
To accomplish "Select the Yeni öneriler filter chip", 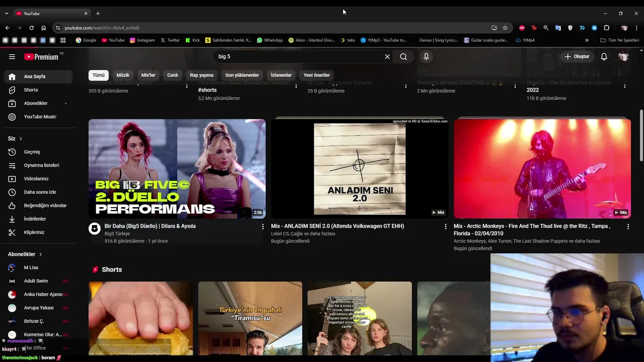I will coord(316,75).
